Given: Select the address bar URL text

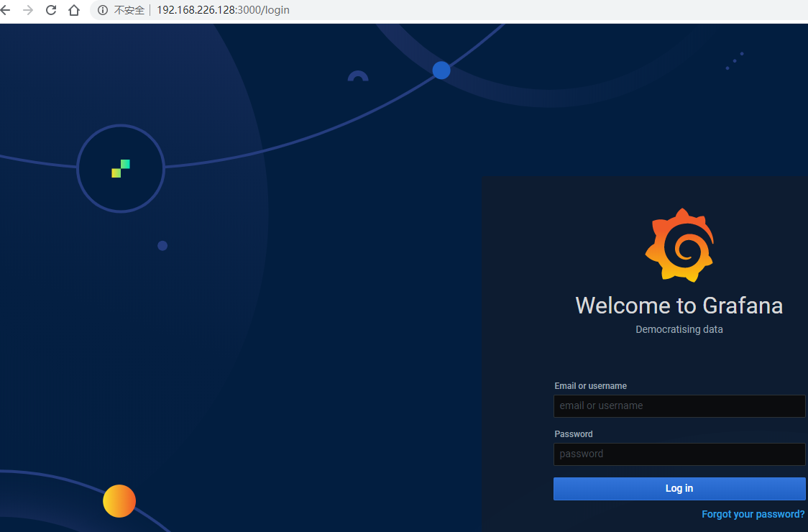Looking at the screenshot, I should (223, 10).
